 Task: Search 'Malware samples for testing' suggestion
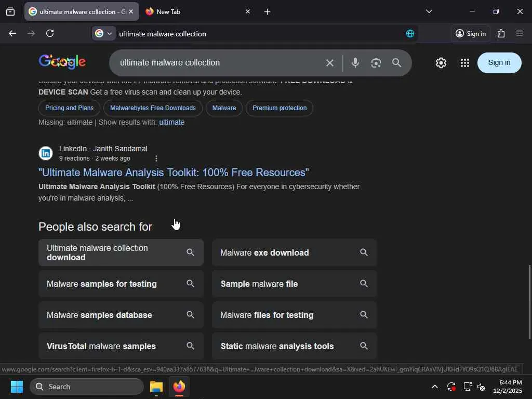(x=121, y=284)
